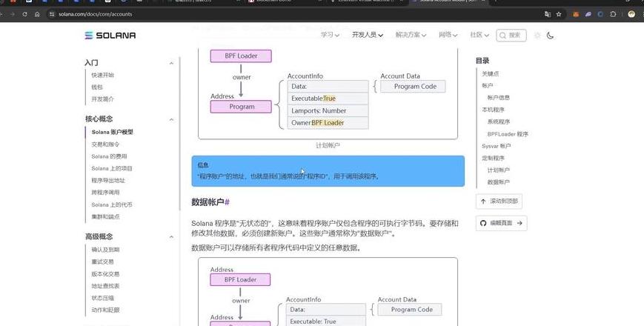
Task: Jump to 系统程序 in the table of contents
Action: (498, 122)
